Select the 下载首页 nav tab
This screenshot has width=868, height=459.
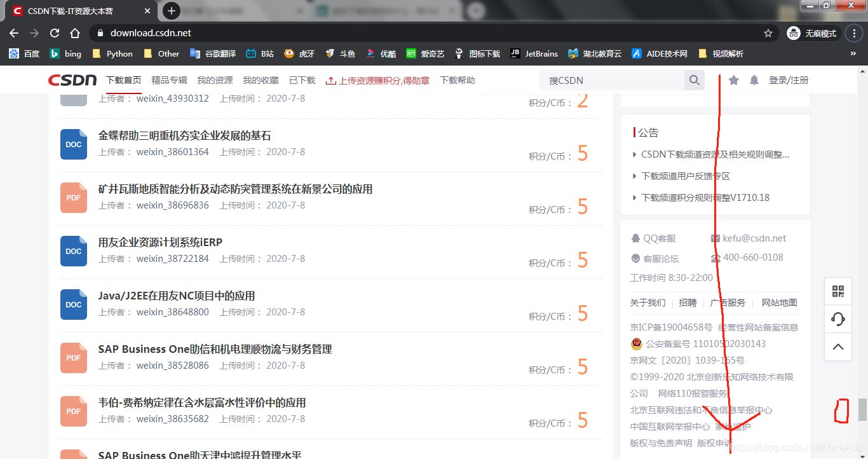coord(123,80)
